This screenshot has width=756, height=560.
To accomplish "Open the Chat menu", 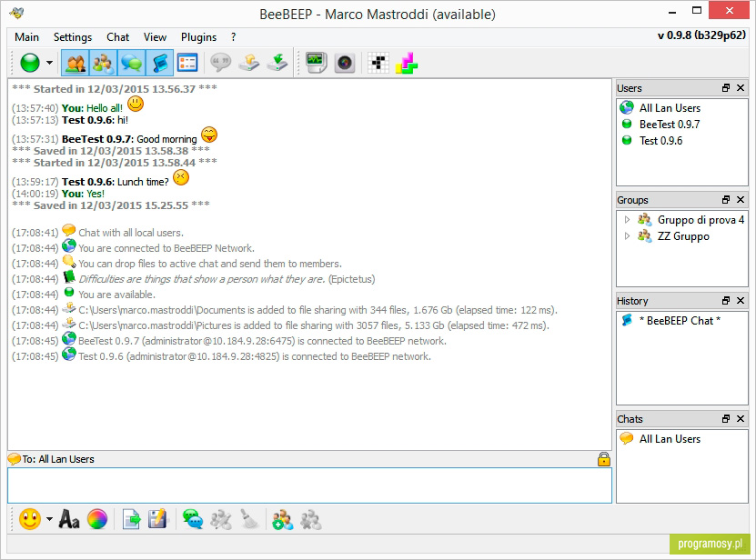I will pyautogui.click(x=118, y=37).
